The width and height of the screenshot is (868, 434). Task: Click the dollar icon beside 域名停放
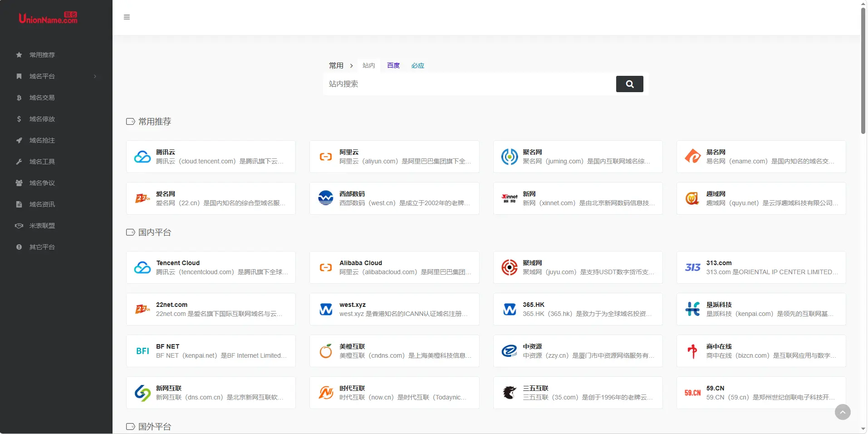pyautogui.click(x=19, y=119)
